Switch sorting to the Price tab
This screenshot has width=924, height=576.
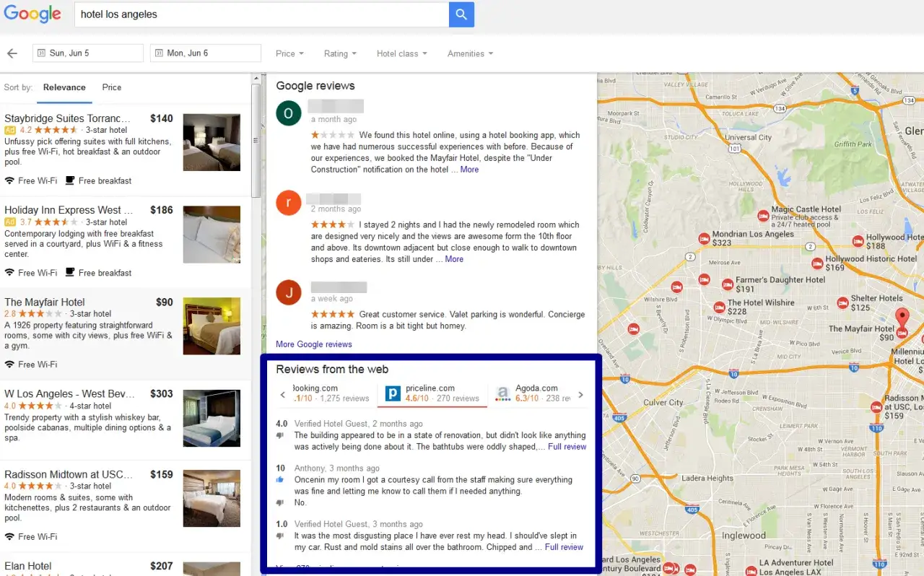coord(111,87)
